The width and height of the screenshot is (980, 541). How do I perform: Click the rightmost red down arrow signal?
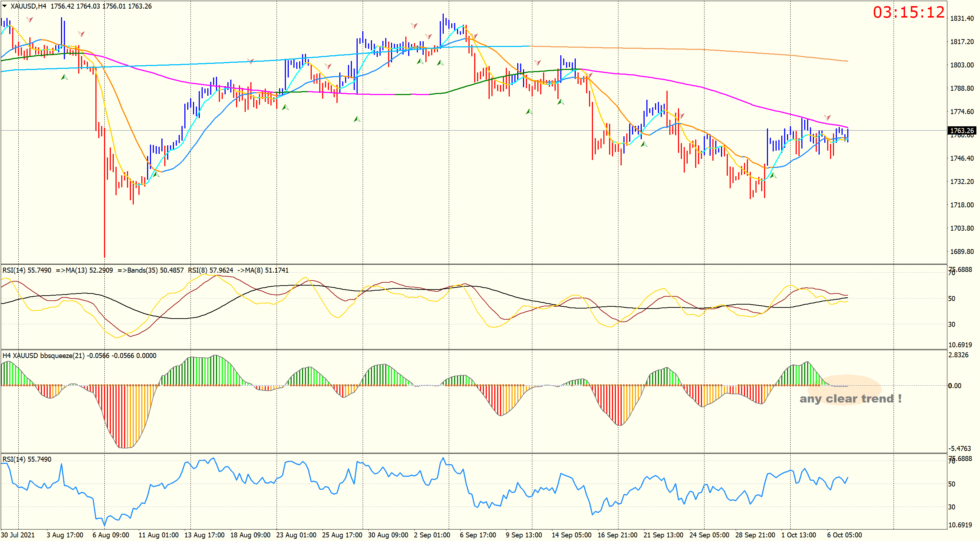tap(828, 117)
